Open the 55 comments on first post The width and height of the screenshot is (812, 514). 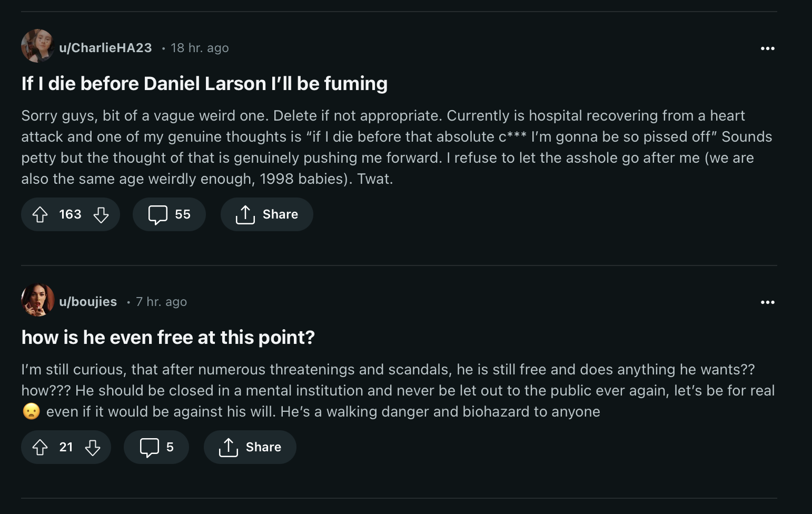tap(169, 214)
